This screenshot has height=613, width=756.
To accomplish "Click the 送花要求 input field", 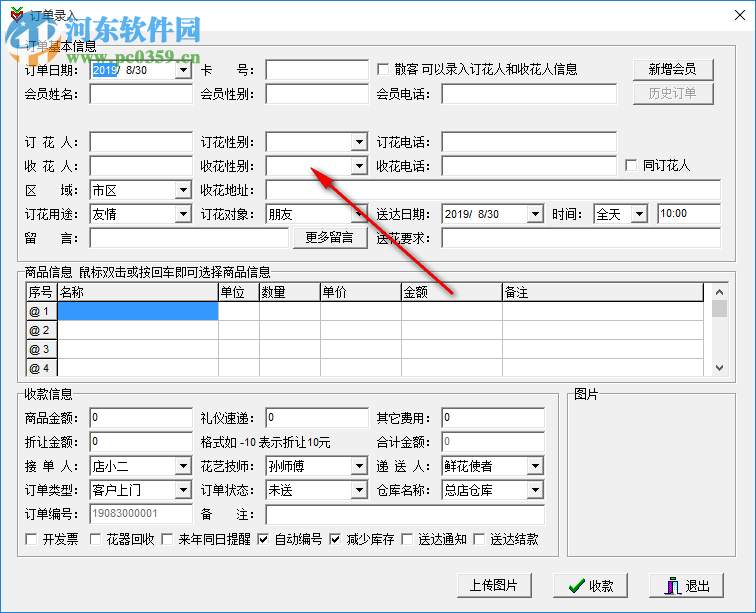I will pyautogui.click(x=581, y=238).
